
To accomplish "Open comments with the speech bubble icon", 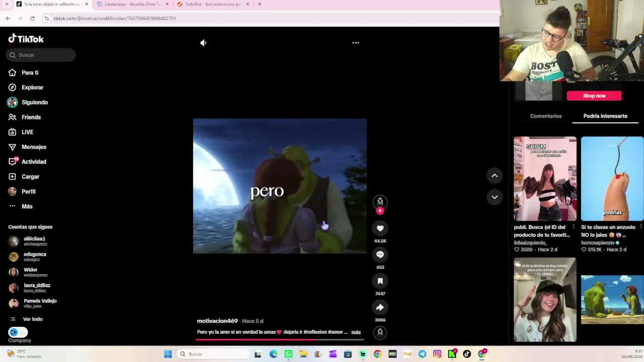I will tap(380, 254).
